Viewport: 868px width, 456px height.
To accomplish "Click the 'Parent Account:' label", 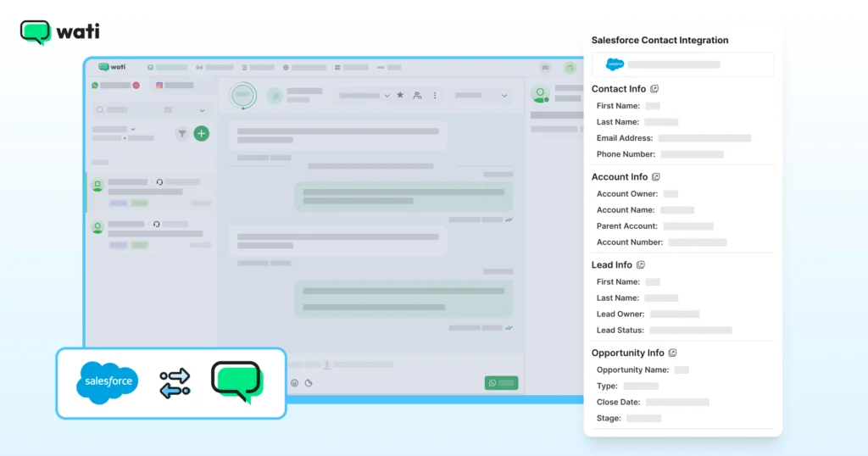I will (626, 225).
